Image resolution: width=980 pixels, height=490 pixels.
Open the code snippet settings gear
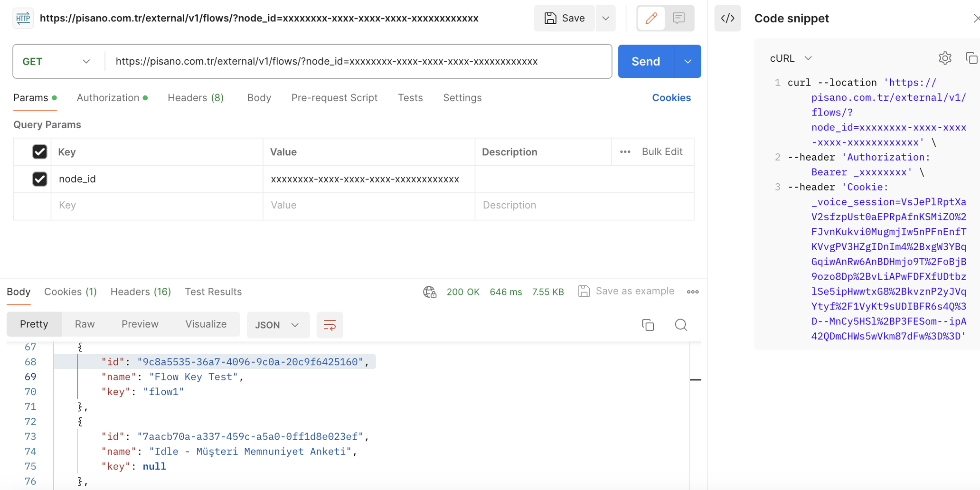pyautogui.click(x=945, y=58)
